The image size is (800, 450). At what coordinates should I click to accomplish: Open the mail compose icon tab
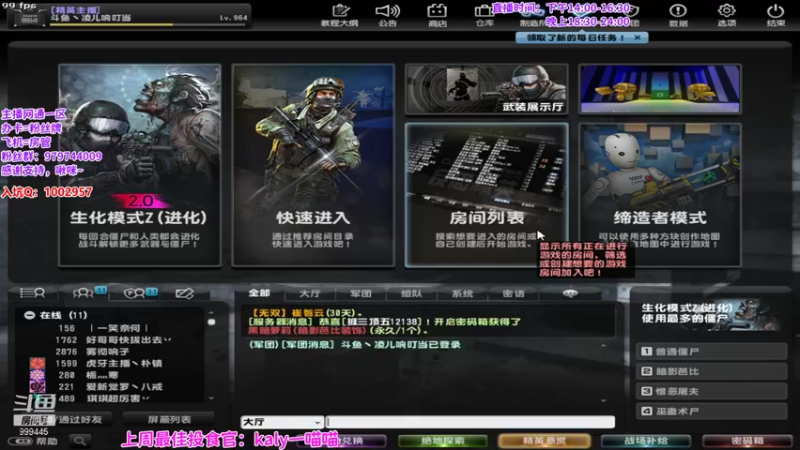click(184, 293)
